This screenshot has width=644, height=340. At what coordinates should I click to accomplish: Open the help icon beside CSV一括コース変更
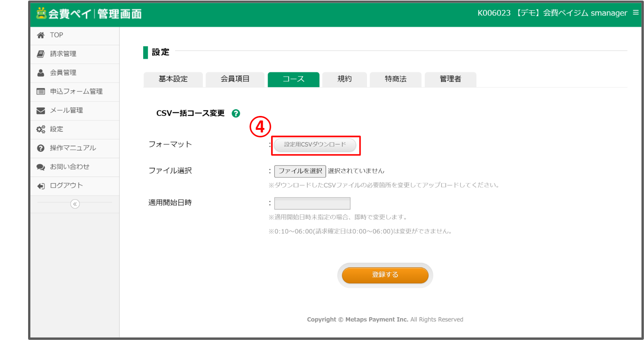coord(236,113)
